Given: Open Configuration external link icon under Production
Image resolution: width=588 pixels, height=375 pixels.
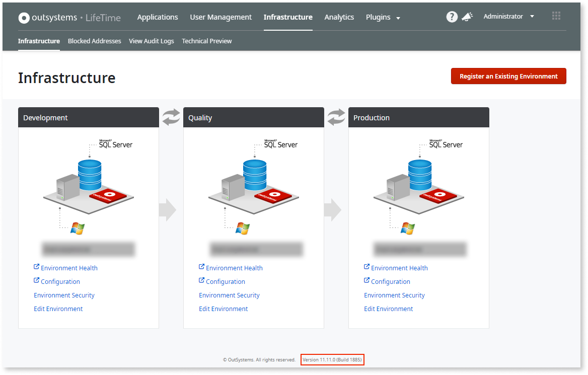Looking at the screenshot, I should [366, 281].
